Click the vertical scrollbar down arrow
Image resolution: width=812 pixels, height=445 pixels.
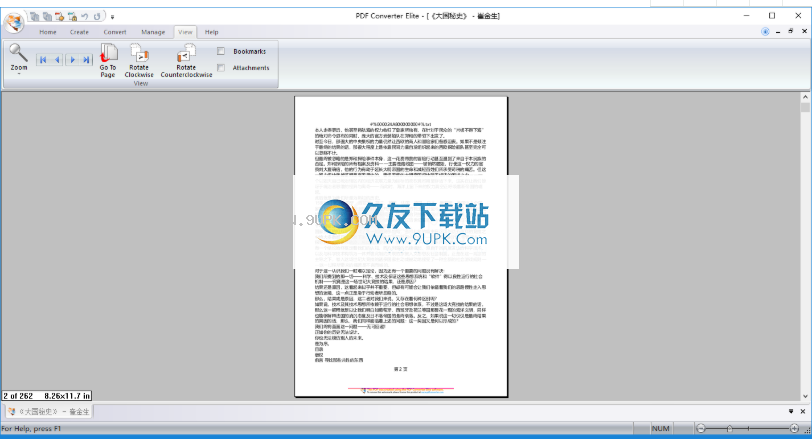coord(805,396)
